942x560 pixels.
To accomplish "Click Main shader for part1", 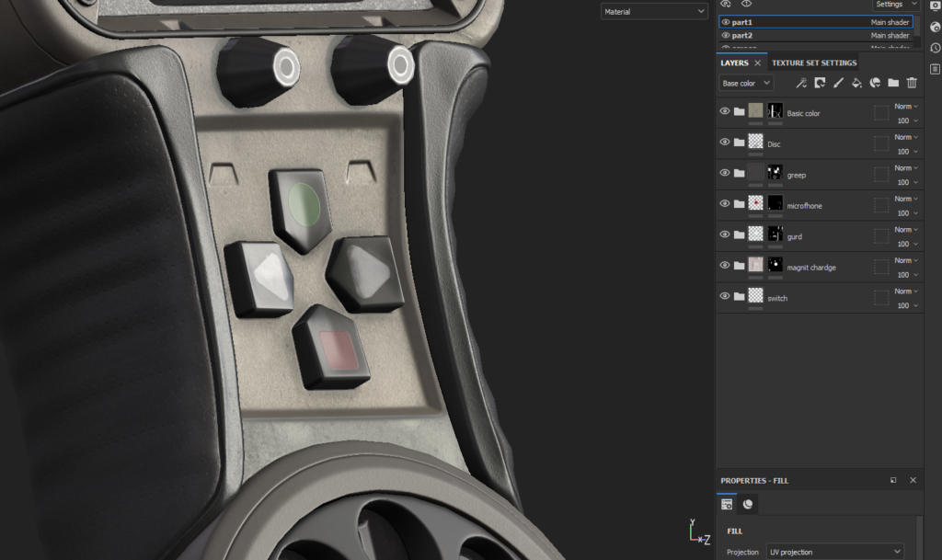I will (x=891, y=22).
